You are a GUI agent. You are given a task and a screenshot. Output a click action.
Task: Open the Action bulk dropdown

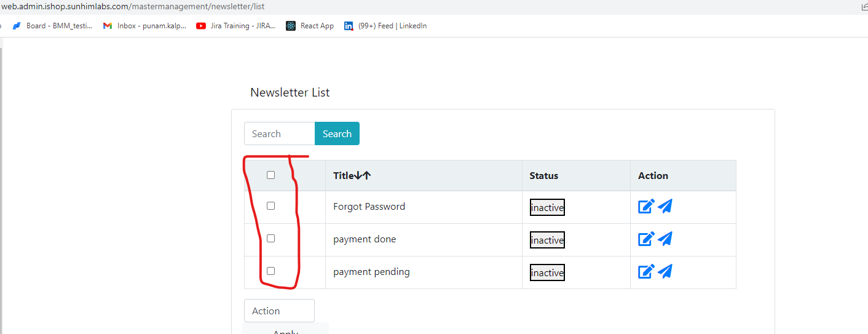279,311
